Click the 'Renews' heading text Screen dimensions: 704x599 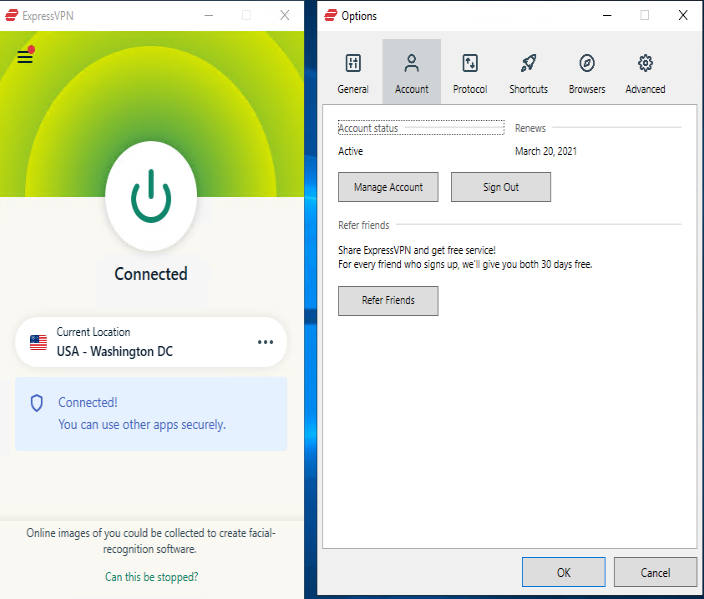coord(530,128)
